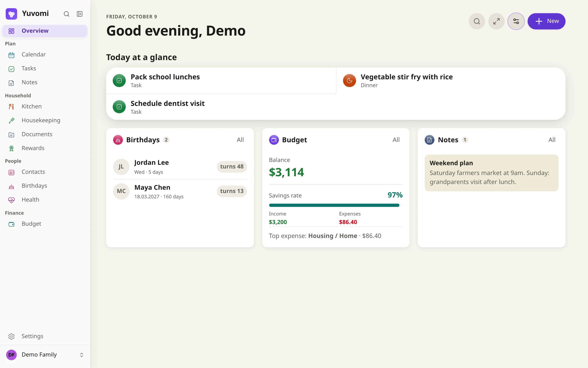This screenshot has height=368, width=588.
Task: Open Settings gear item
Action: pos(45,336)
